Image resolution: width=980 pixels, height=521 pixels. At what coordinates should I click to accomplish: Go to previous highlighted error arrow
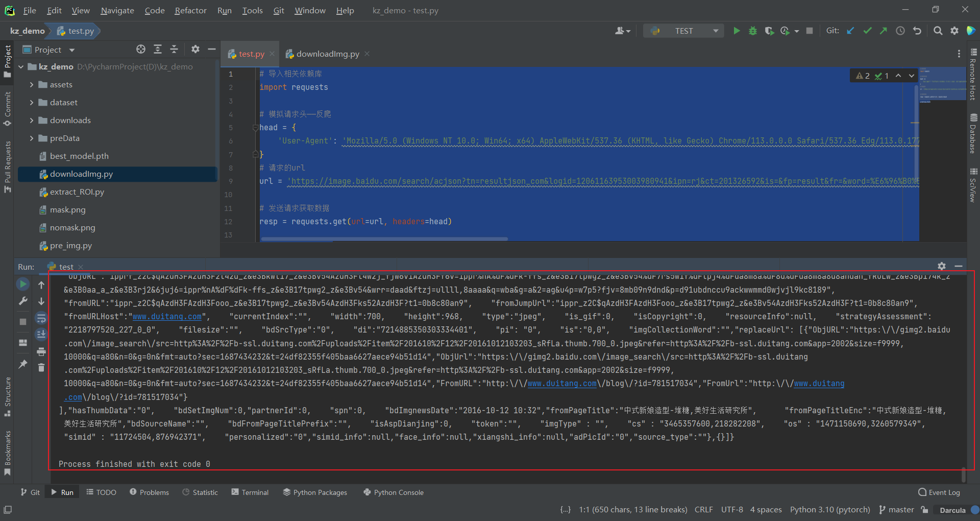pos(898,76)
